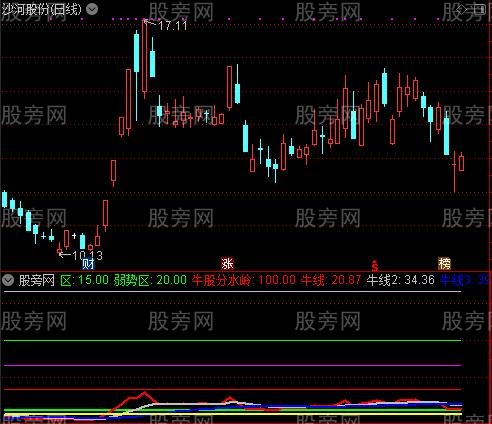Click the red 牛线: 20.87 value
492x424 pixels.
331,280
